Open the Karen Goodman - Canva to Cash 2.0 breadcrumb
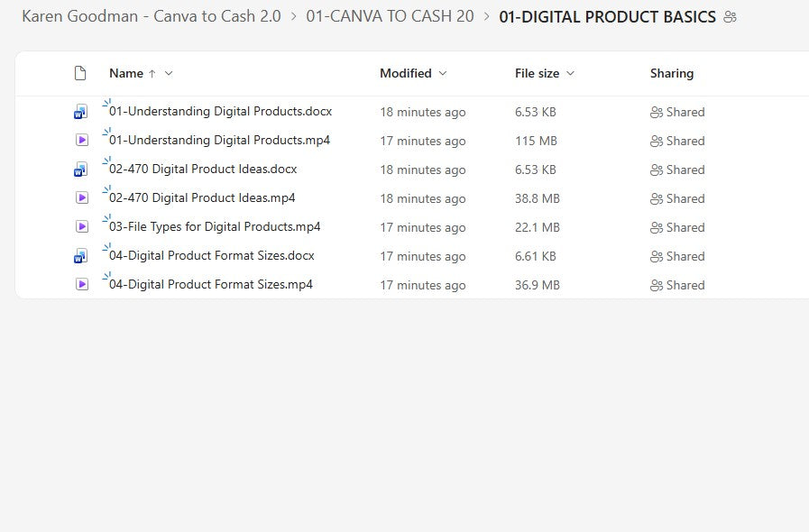Image resolution: width=809 pixels, height=532 pixels. (149, 16)
